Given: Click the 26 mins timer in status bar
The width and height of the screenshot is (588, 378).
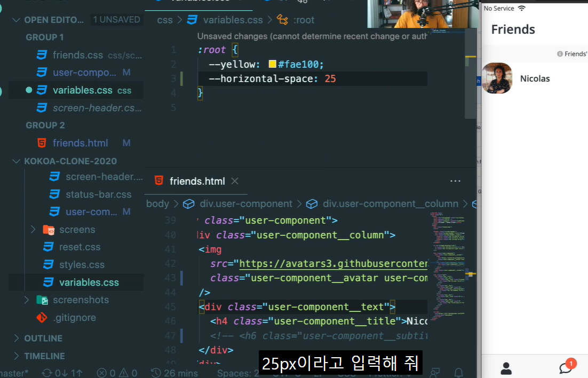Looking at the screenshot, I should [x=174, y=373].
